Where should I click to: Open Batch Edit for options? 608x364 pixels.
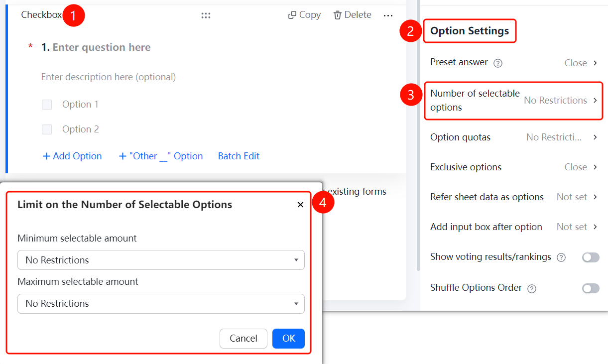coord(239,156)
